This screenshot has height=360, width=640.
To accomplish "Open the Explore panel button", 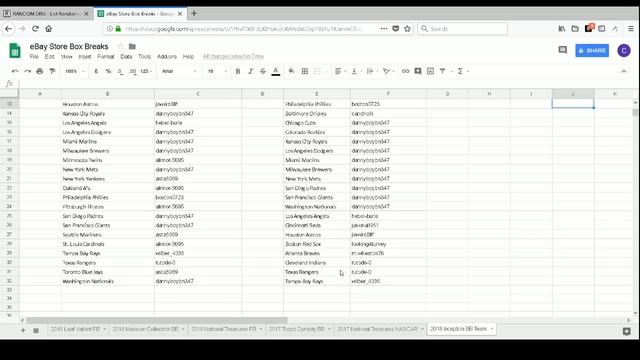I will (627, 331).
